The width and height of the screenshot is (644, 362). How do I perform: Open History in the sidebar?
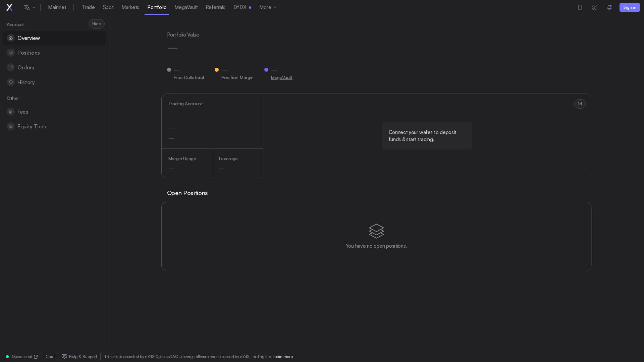tap(54, 82)
